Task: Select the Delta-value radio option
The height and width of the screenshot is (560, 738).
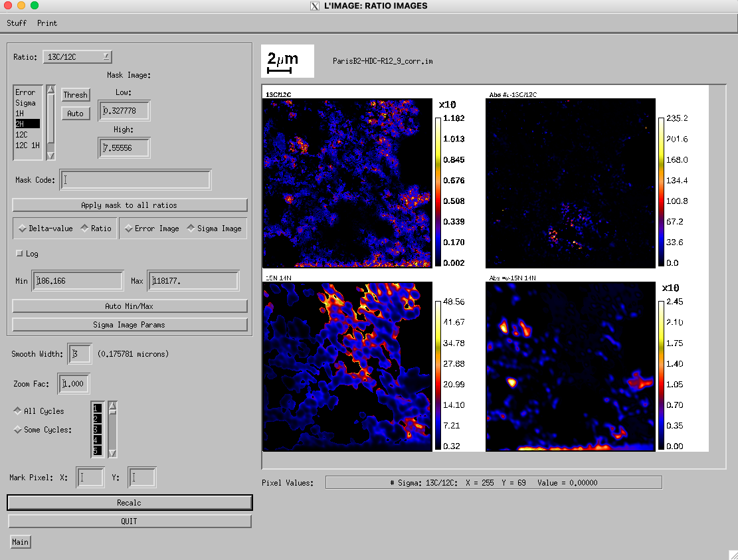Action: [x=46, y=229]
